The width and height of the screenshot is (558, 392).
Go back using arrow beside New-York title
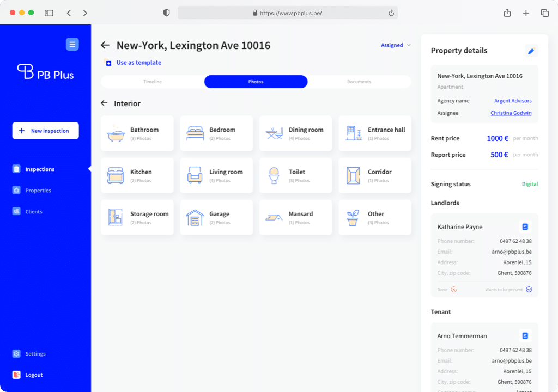pyautogui.click(x=105, y=45)
